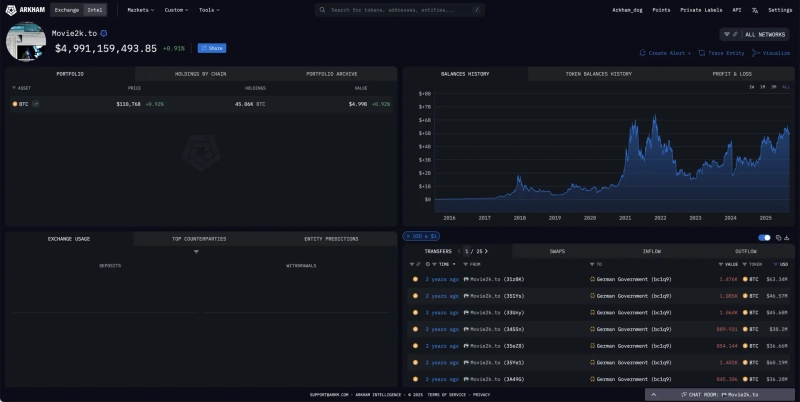This screenshot has height=402, width=800.
Task: Open the Markets dropdown menu
Action: pyautogui.click(x=141, y=10)
